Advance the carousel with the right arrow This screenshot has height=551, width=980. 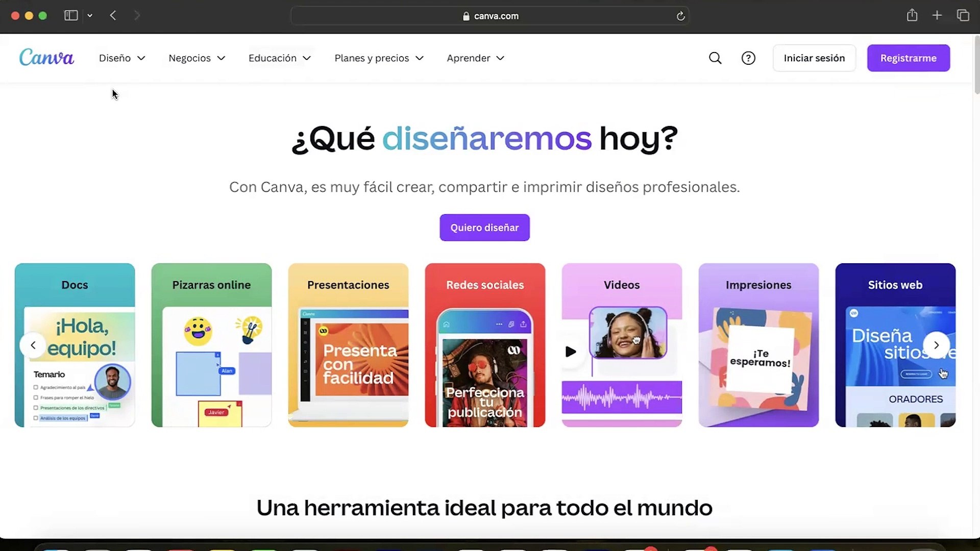[x=937, y=345]
